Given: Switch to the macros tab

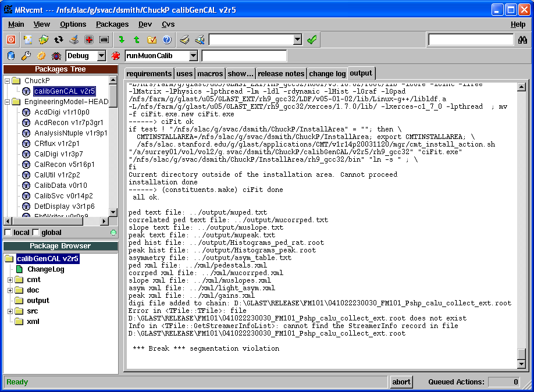Looking at the screenshot, I should [x=210, y=73].
